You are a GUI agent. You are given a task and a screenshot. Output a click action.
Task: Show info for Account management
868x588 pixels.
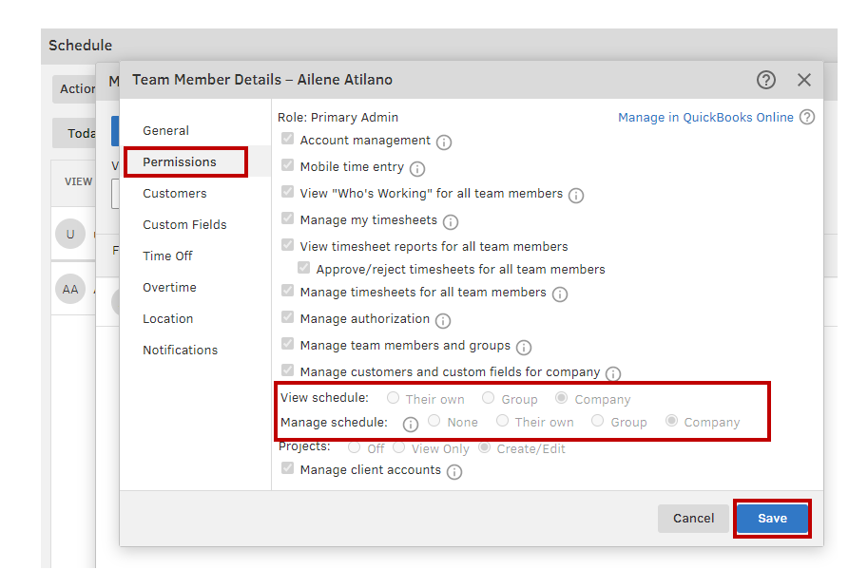tap(443, 142)
